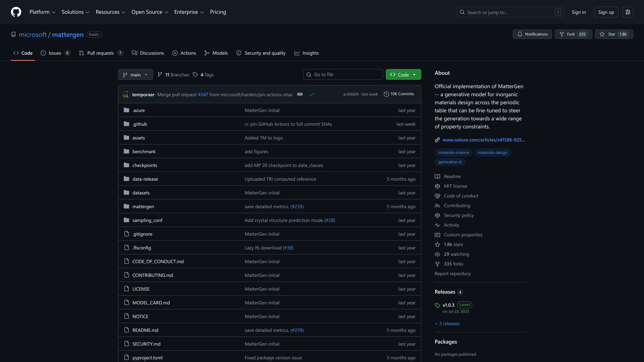Click the Activity pulse icon
Viewport: 644px width, 362px height.
pyautogui.click(x=437, y=225)
